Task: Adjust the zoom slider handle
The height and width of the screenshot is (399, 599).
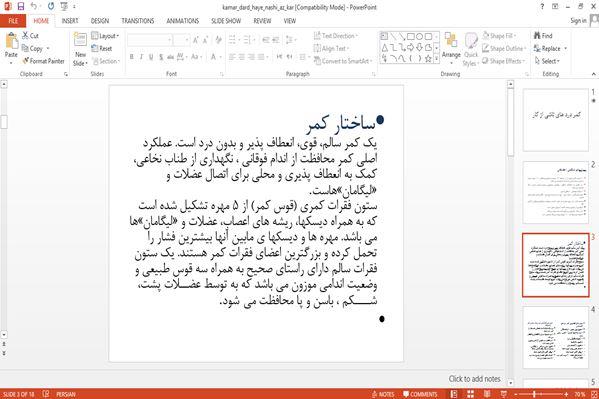Action: [x=534, y=394]
